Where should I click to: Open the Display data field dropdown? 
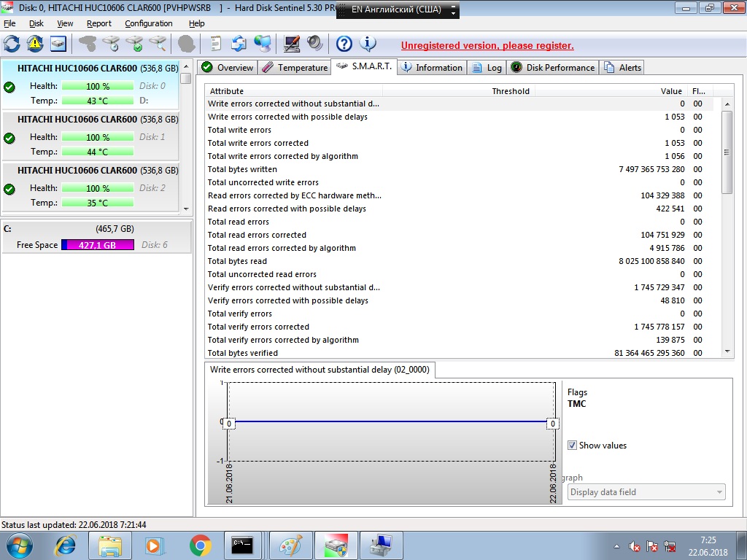point(646,492)
